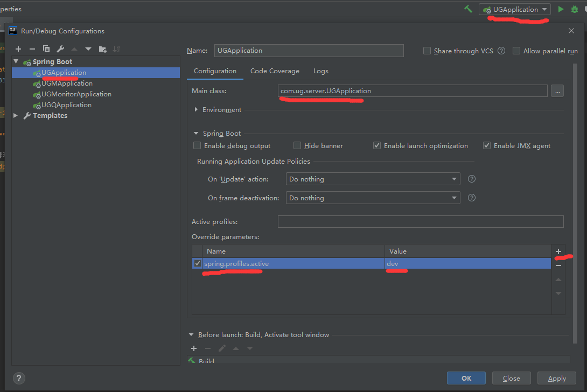This screenshot has width=587, height=392.
Task: Click the Apply button
Action: point(556,378)
